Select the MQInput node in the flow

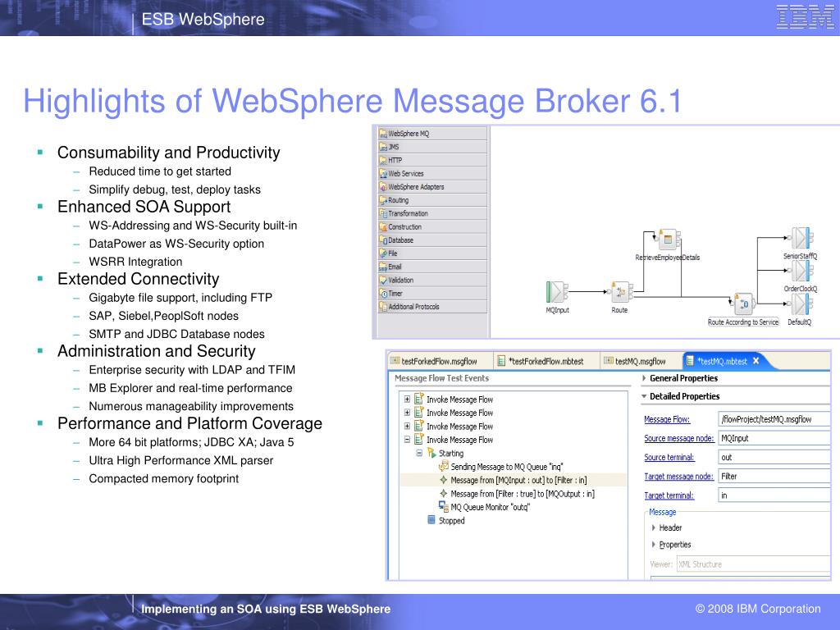pos(557,293)
